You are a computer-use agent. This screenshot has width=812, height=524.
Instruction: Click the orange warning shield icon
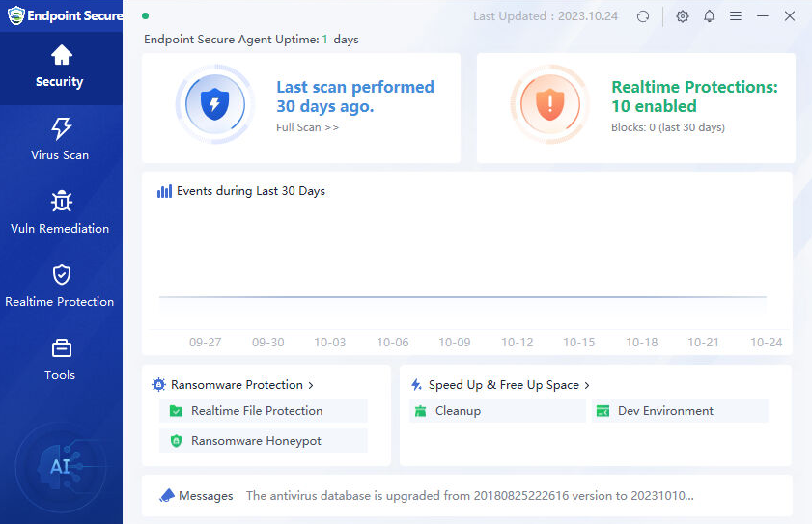click(549, 104)
